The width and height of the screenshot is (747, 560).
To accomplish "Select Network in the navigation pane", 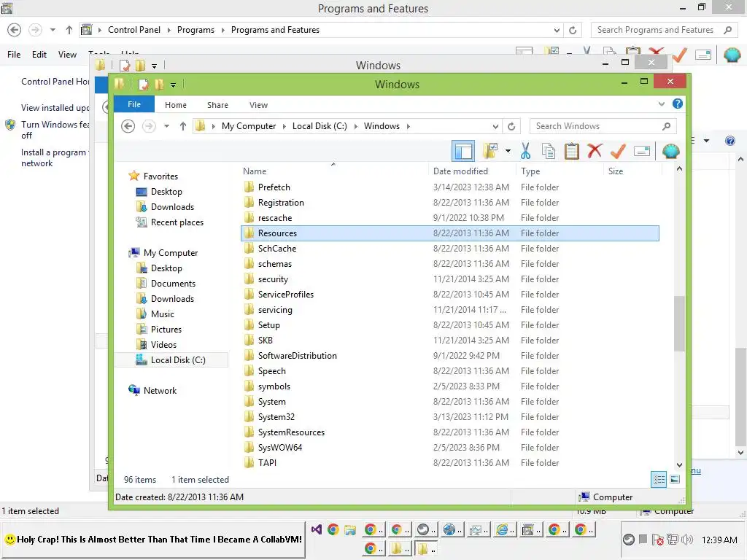I will click(x=160, y=391).
